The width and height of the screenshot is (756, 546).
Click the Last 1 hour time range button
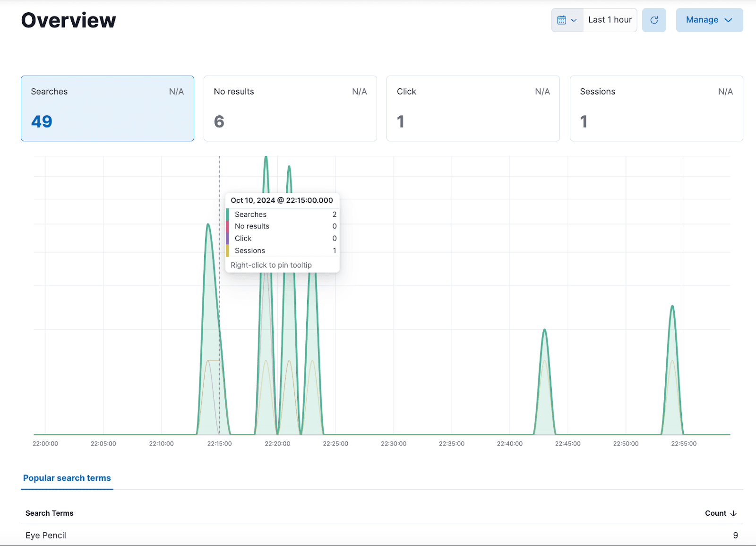(610, 20)
